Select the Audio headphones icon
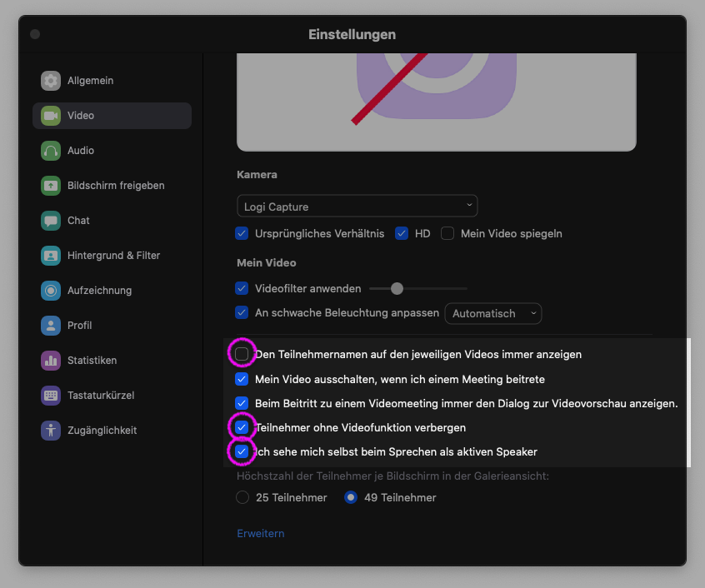This screenshot has height=588, width=705. click(51, 151)
